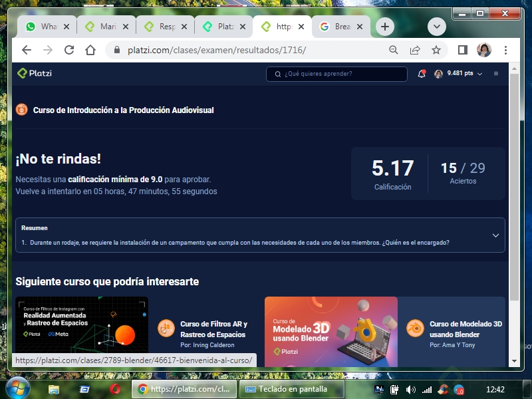This screenshot has height=399, width=532.
Task: Share this page icon
Action: [415, 51]
